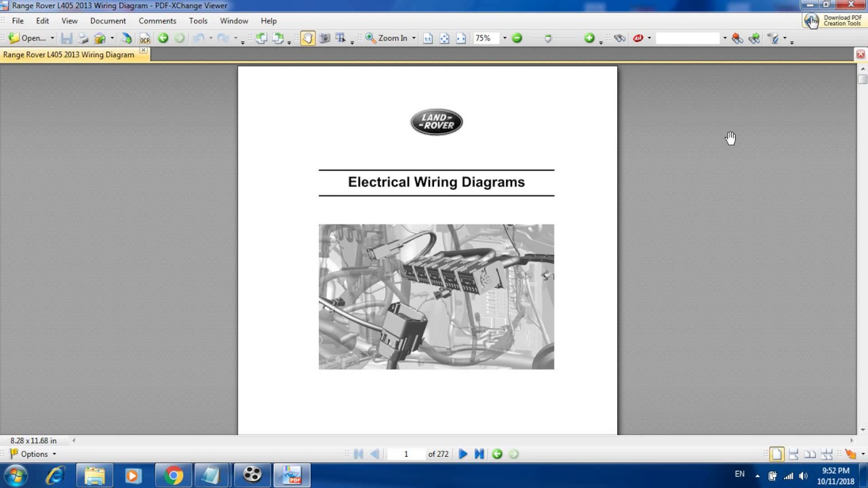Rotate page clockwise icon
Image resolution: width=868 pixels, height=488 pixels.
point(278,38)
